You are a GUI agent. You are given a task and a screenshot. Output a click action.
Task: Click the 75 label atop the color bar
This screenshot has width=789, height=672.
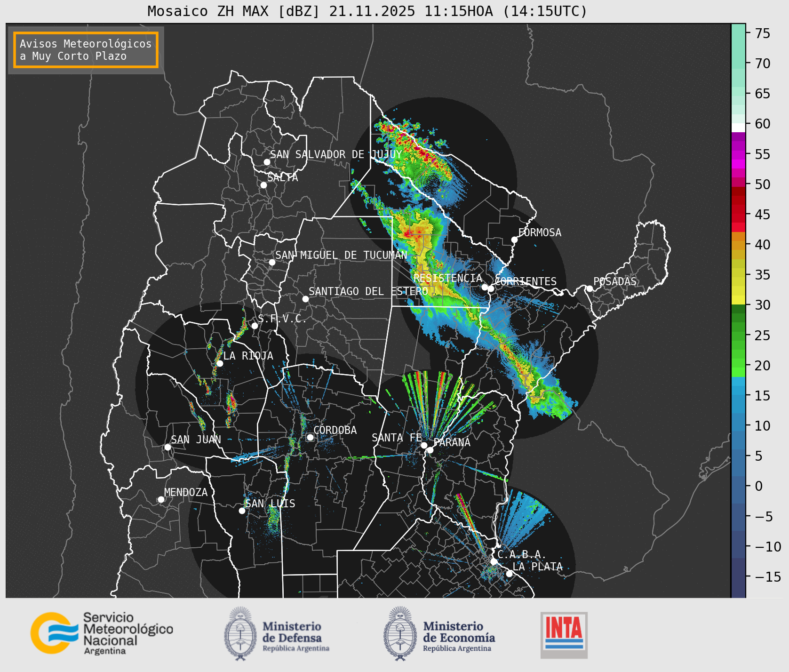coord(763,33)
